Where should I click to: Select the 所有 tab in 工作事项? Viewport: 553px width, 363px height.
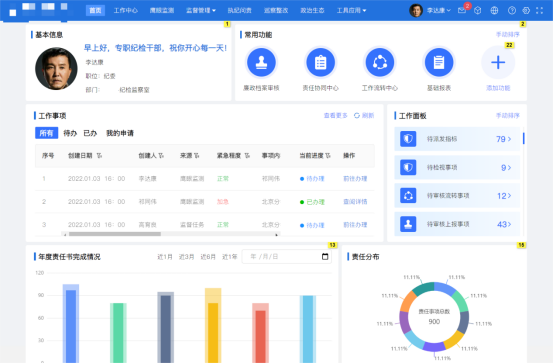tap(47, 133)
